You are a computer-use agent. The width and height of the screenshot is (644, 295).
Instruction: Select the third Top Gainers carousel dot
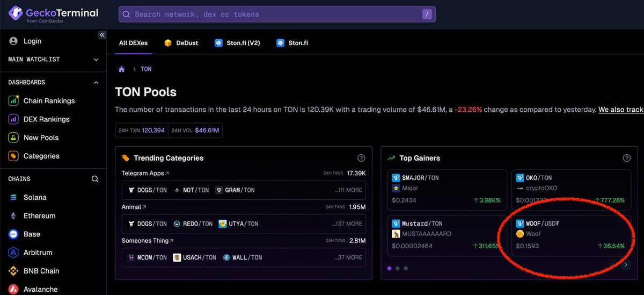click(x=406, y=268)
